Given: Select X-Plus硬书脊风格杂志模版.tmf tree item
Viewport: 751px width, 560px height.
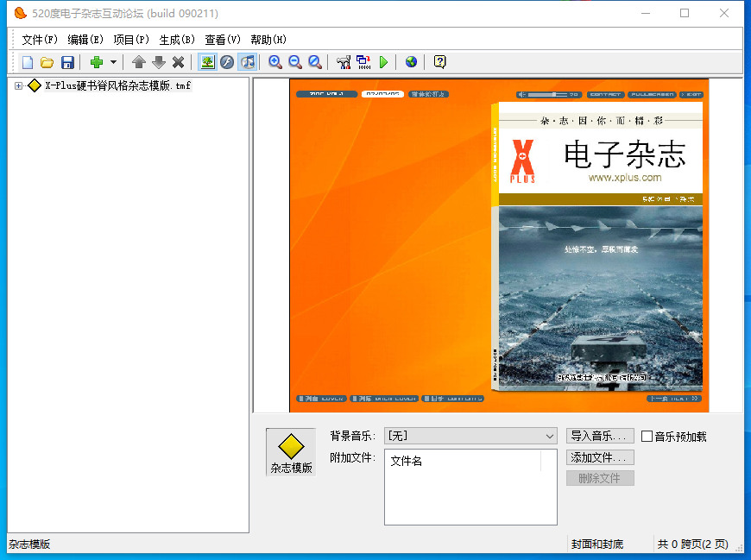Looking at the screenshot, I should pyautogui.click(x=117, y=86).
